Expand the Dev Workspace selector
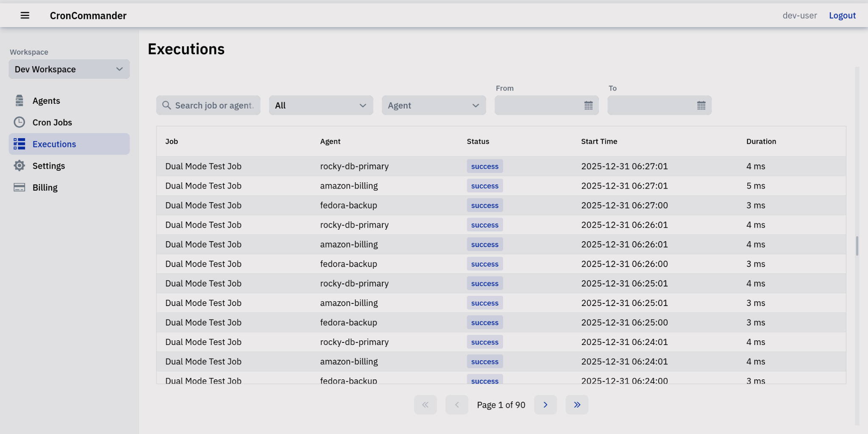868x434 pixels. (x=69, y=69)
